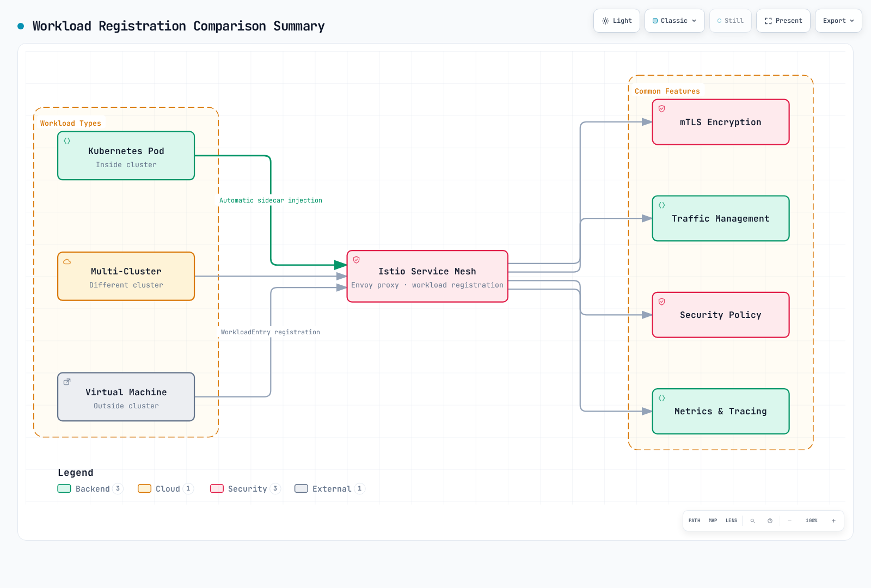Click the code icon on Metrics & Tracing
This screenshot has height=588, width=871.
pyautogui.click(x=662, y=398)
